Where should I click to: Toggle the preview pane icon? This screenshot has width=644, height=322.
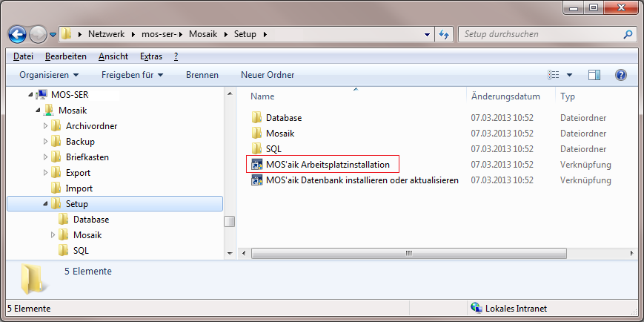pyautogui.click(x=594, y=75)
